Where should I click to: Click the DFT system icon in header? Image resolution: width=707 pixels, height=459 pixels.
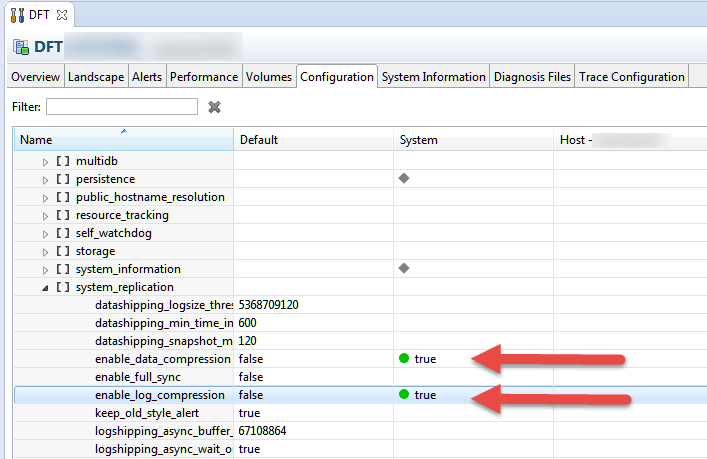click(x=21, y=47)
